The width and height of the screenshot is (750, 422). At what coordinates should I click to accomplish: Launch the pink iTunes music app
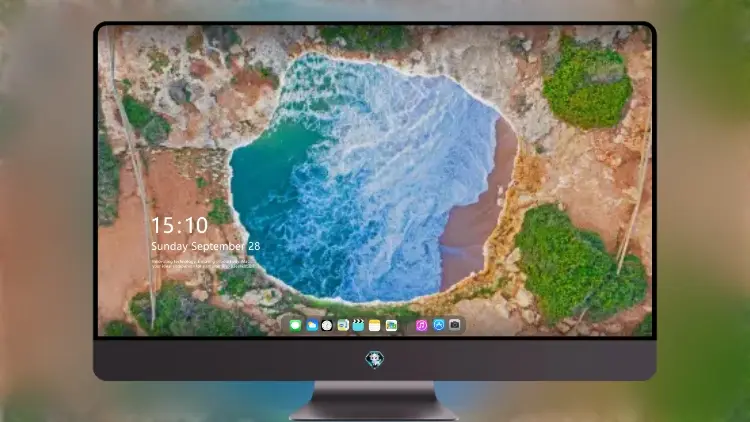pos(421,325)
